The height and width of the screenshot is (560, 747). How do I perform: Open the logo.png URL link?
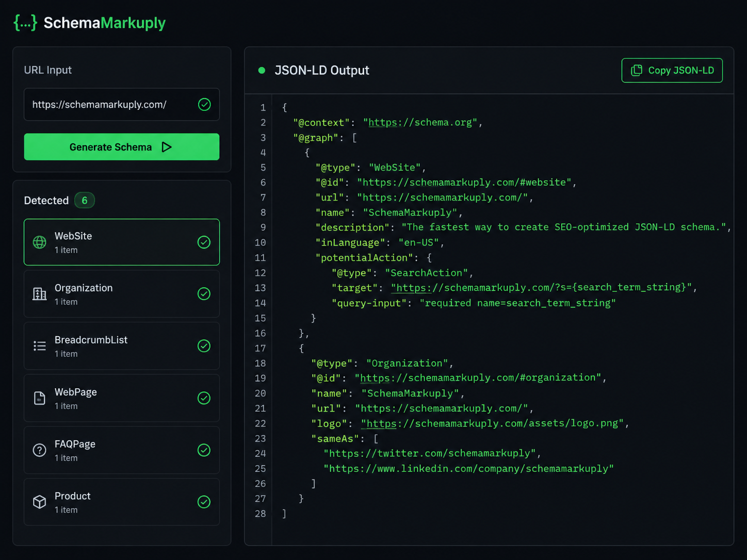(492, 423)
